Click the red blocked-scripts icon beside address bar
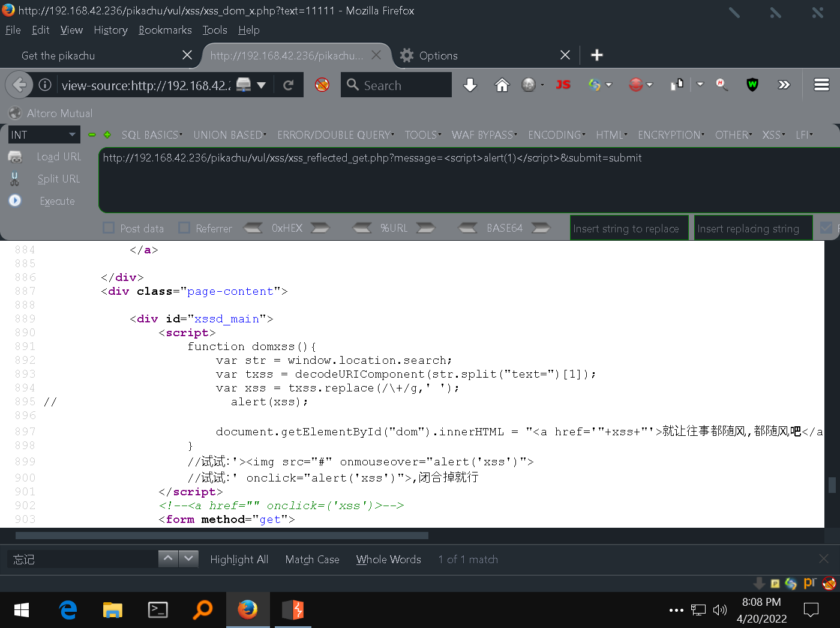The width and height of the screenshot is (840, 628). click(x=322, y=85)
